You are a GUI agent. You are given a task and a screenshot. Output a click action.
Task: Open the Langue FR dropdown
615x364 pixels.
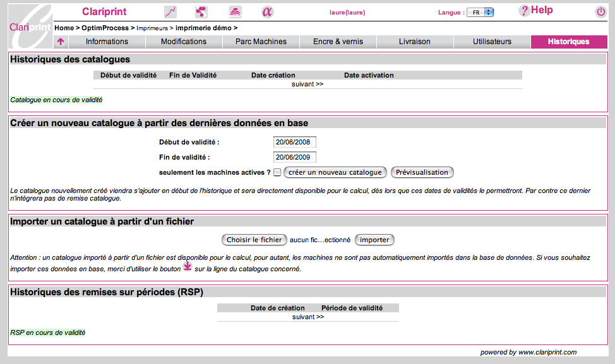point(480,12)
